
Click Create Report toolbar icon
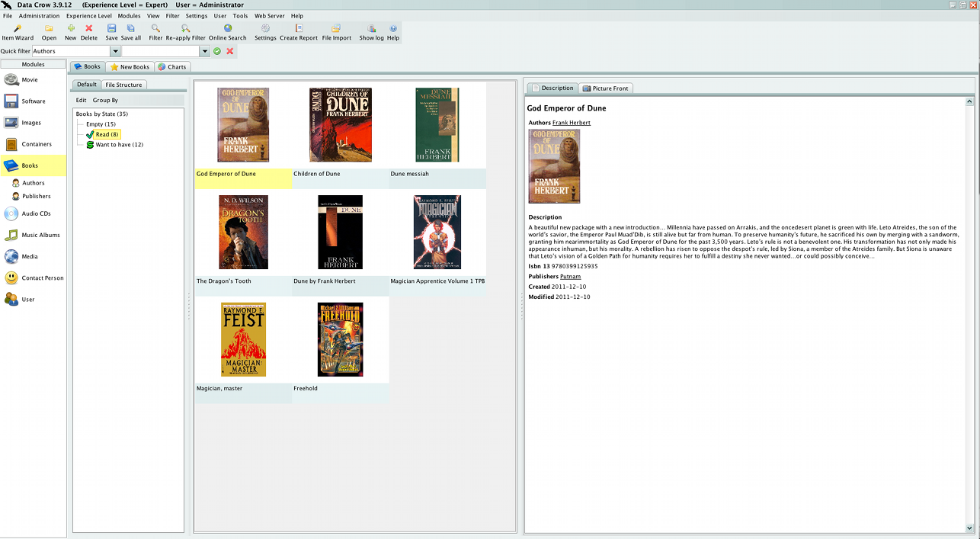point(299,32)
